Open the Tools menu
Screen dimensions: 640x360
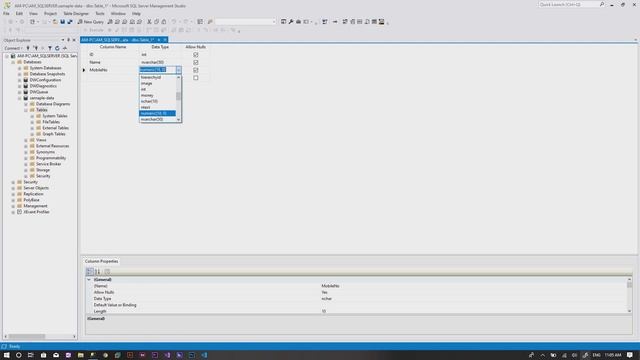point(100,13)
